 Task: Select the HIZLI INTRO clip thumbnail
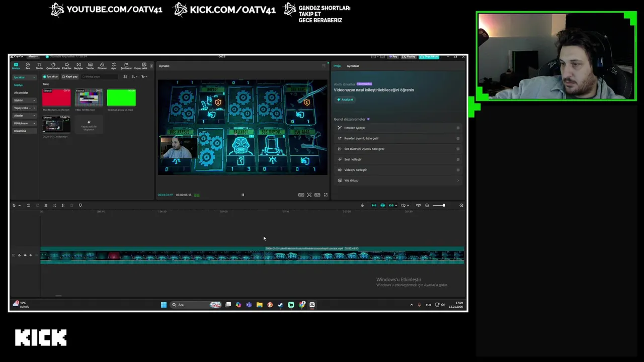coord(89,98)
